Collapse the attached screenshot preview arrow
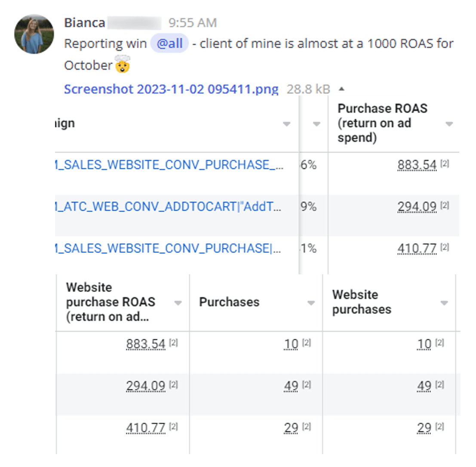This screenshot has width=476, height=467. click(341, 89)
